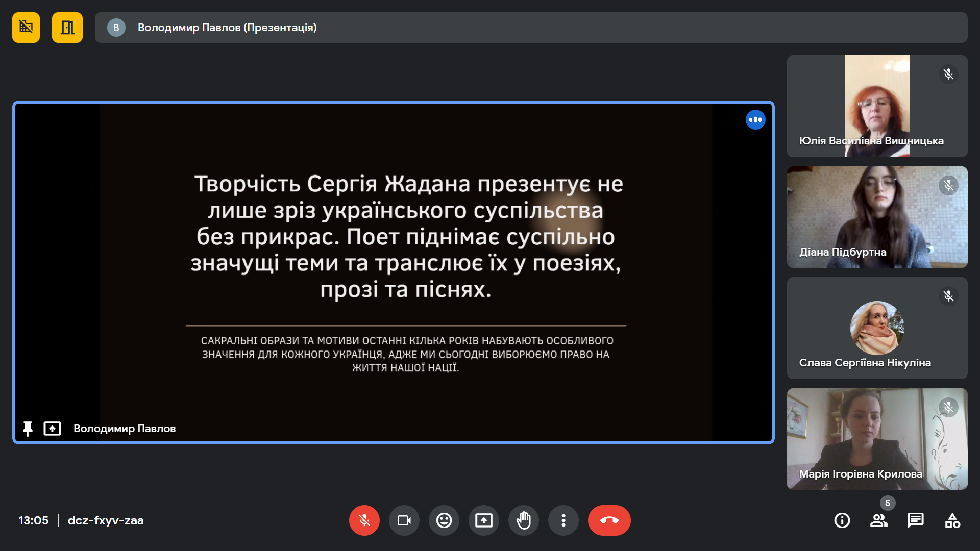Image resolution: width=980 pixels, height=551 pixels.
Task: Click the yellow crossed-out presentation icon
Action: pos(26,28)
